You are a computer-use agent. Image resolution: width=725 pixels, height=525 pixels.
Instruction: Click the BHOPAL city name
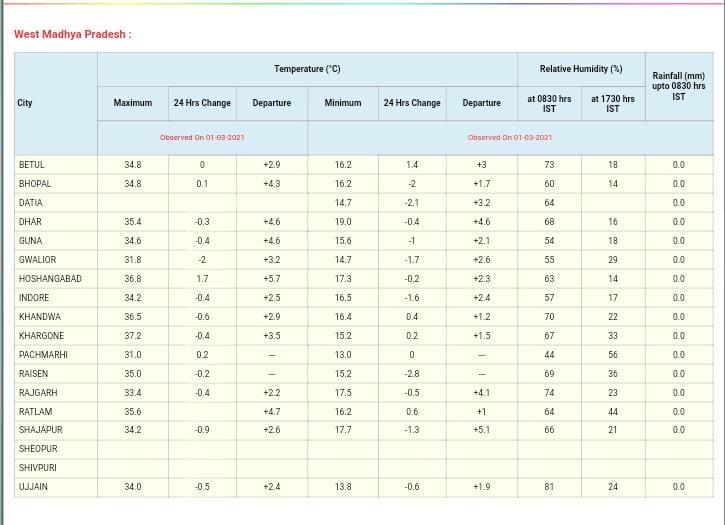coord(35,184)
